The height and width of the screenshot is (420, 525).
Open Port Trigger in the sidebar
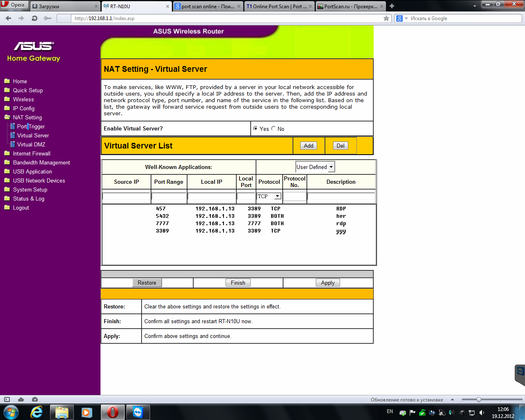click(31, 126)
